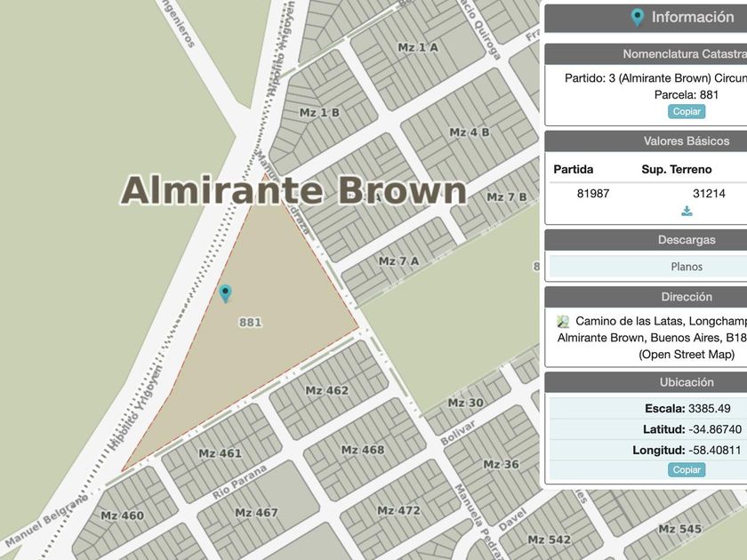The image size is (747, 560).
Task: Click the Parcela: 881 text
Action: point(686,95)
